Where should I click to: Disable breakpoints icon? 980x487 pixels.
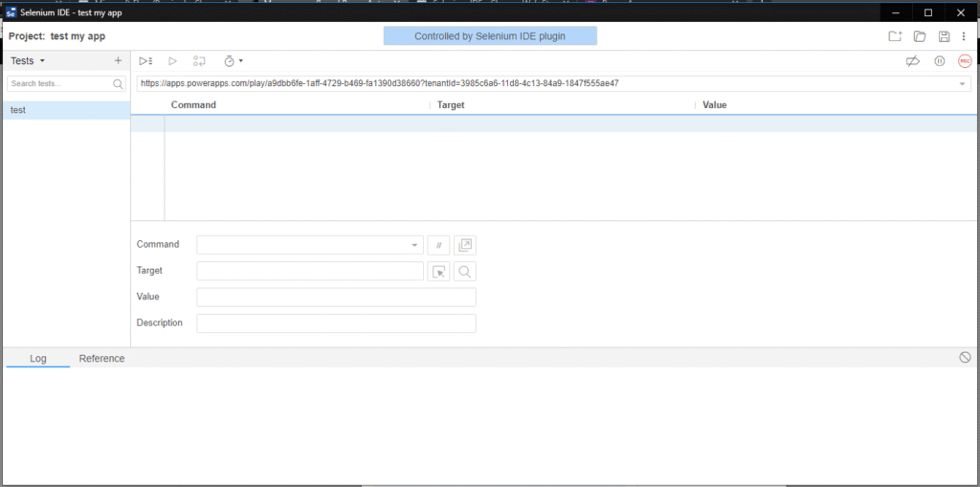click(x=913, y=61)
